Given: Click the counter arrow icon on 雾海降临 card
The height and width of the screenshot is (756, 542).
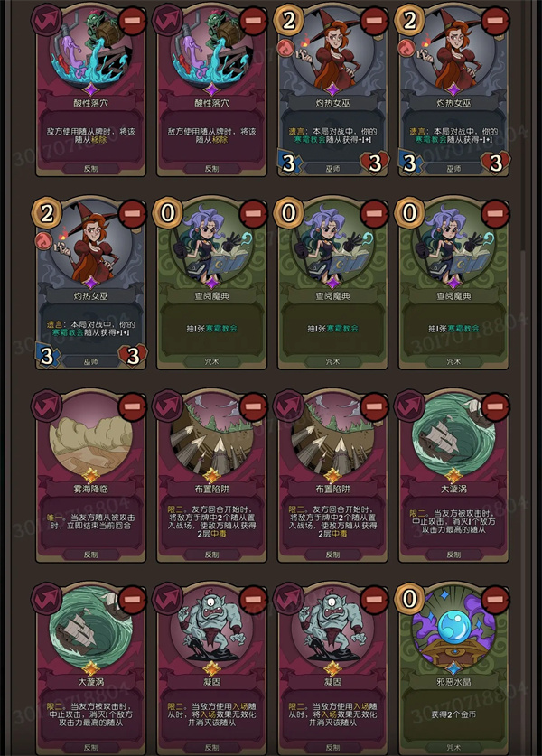Looking at the screenshot, I should click(x=46, y=405).
